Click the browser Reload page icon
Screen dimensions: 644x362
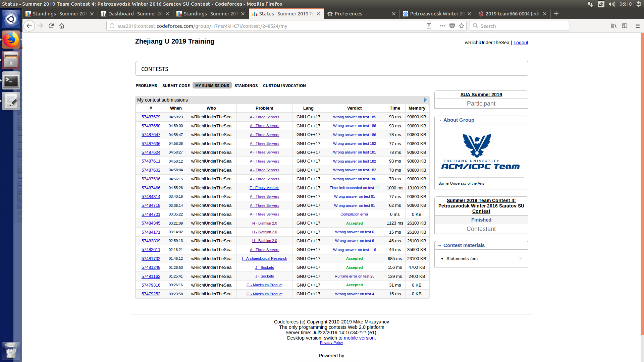(51, 26)
